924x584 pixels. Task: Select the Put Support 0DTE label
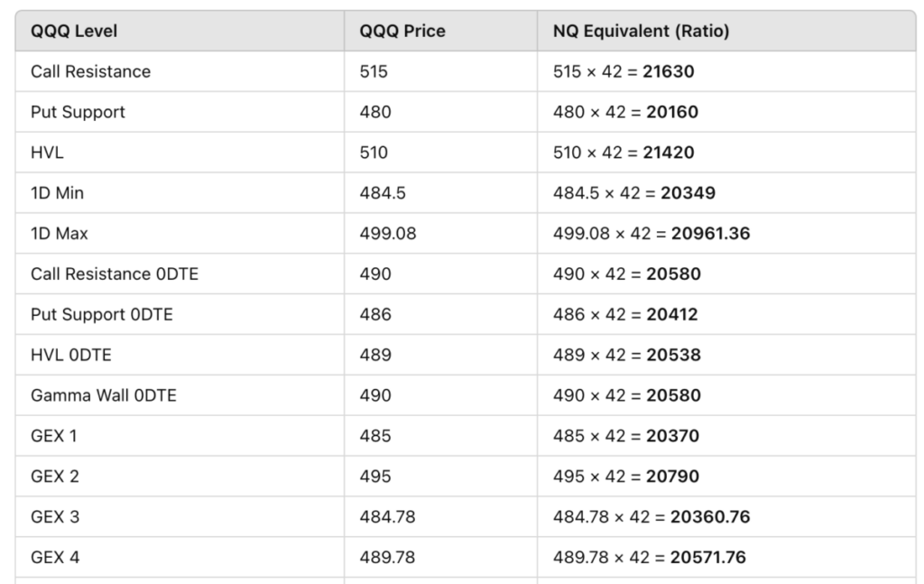click(102, 314)
